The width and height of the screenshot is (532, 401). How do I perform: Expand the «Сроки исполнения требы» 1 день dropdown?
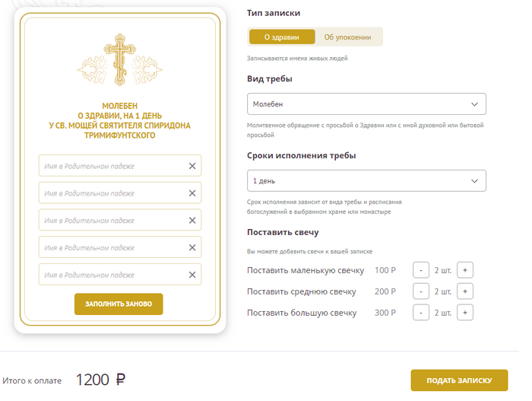point(366,181)
